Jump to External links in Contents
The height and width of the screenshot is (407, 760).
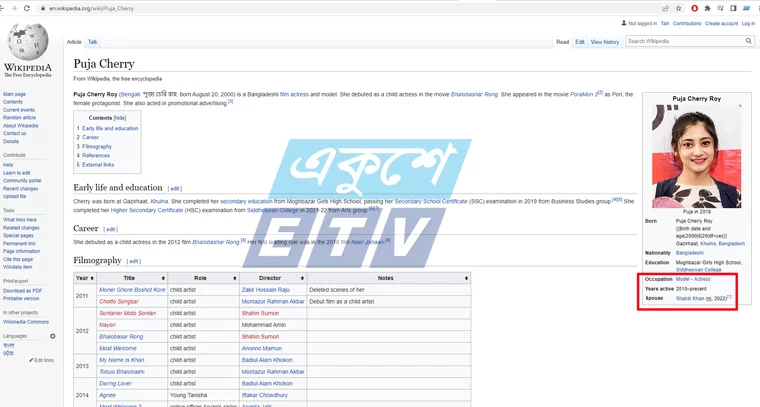(x=98, y=165)
